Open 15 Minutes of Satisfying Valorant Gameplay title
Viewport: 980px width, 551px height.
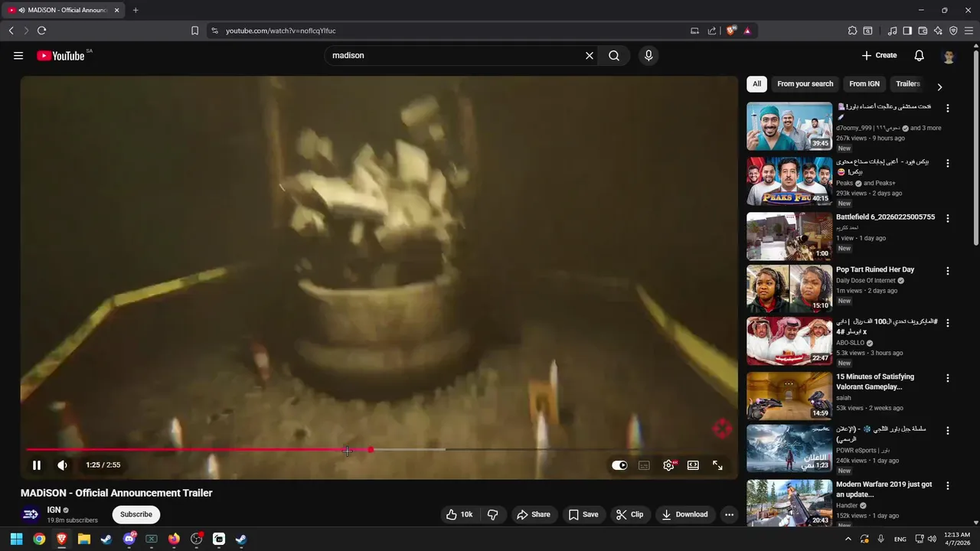point(875,382)
